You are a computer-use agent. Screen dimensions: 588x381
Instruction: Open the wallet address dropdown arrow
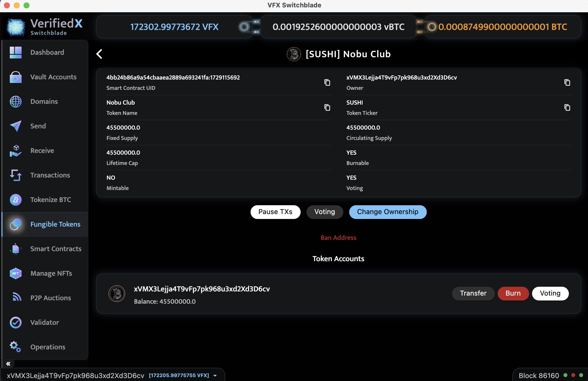[x=215, y=376]
